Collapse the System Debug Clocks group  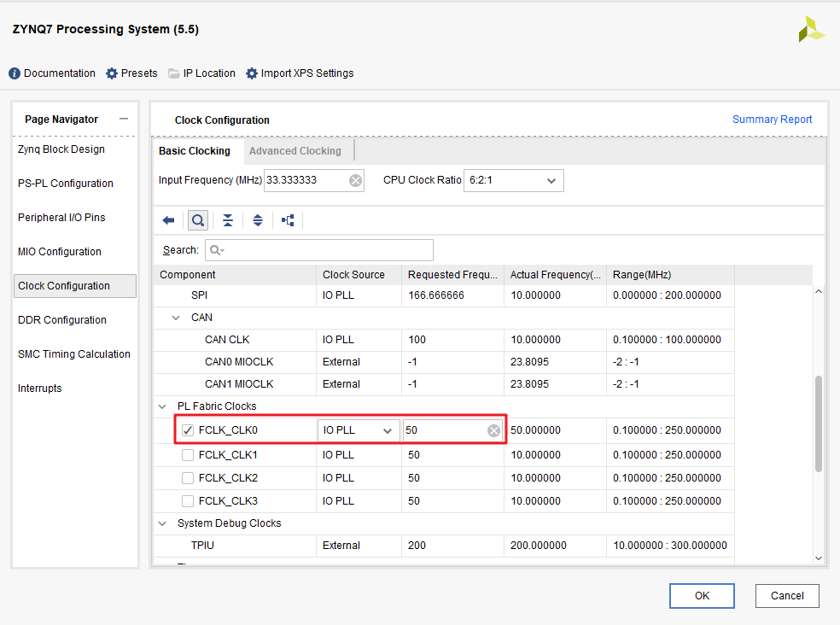(x=162, y=523)
